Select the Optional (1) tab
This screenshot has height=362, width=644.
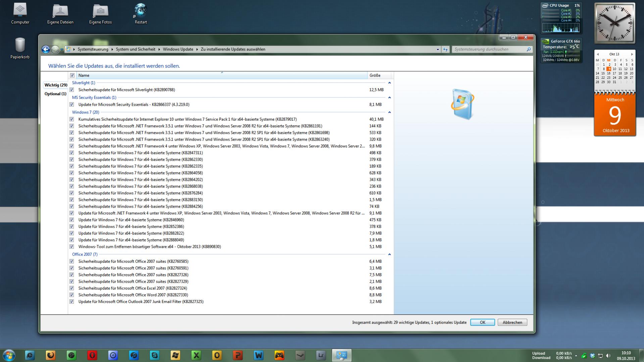(55, 94)
